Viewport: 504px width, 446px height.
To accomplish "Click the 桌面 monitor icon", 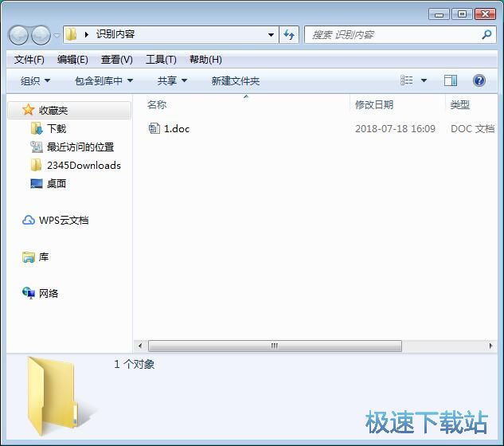I will coord(37,184).
